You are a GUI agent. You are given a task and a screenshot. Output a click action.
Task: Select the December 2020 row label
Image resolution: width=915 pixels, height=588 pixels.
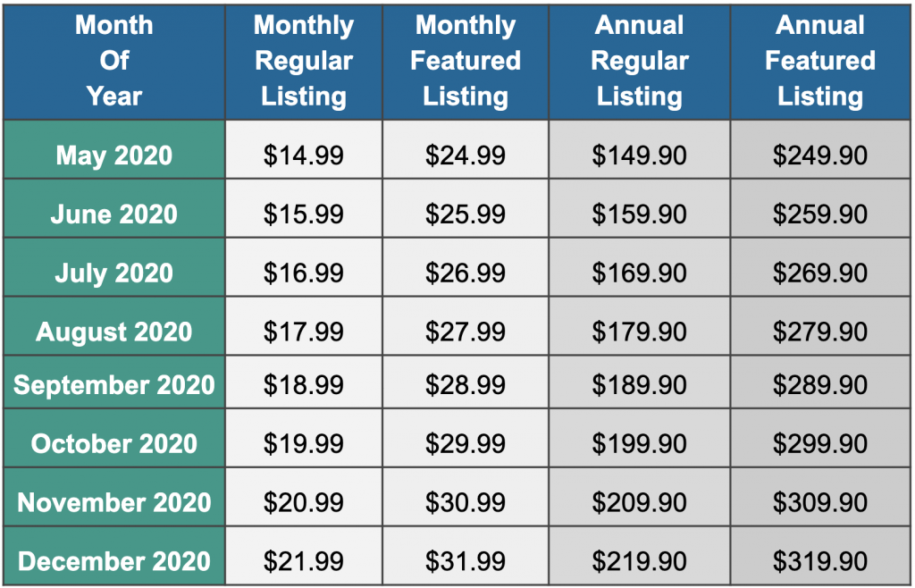113,561
